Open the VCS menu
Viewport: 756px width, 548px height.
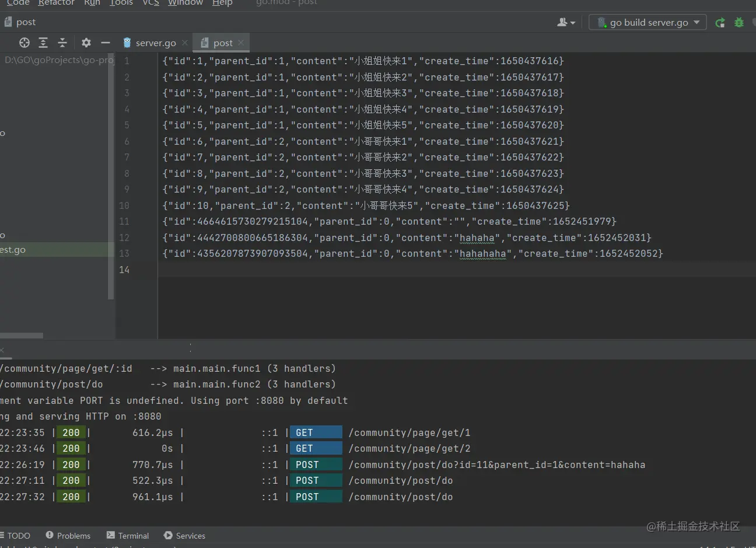click(151, 3)
